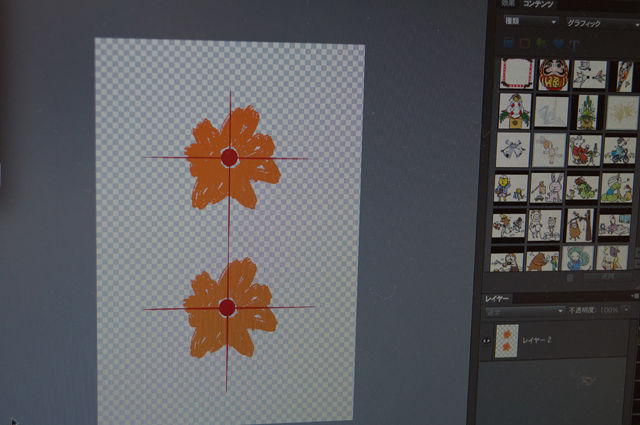Toggle visibility eye of レイヤー 2
Screen dimensions: 640x425
pyautogui.click(x=487, y=340)
